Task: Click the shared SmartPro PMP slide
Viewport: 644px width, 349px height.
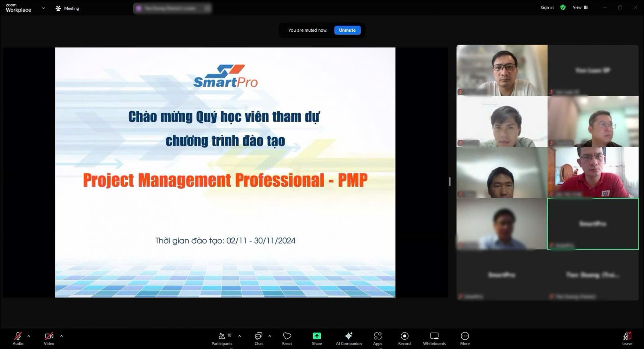Action: coord(225,172)
